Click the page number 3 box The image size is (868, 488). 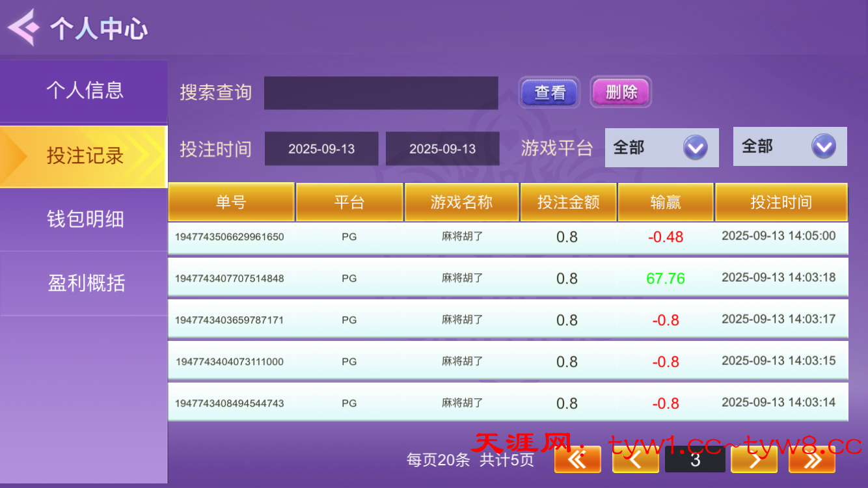pos(695,460)
